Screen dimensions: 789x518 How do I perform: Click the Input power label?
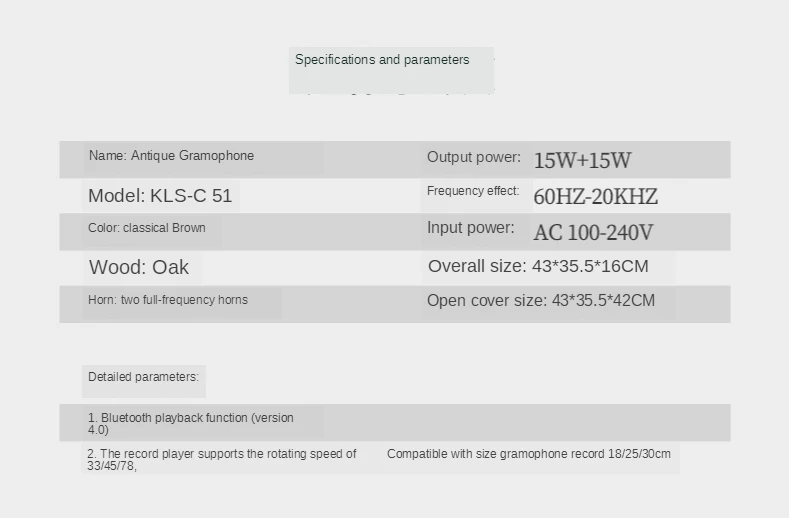click(470, 228)
